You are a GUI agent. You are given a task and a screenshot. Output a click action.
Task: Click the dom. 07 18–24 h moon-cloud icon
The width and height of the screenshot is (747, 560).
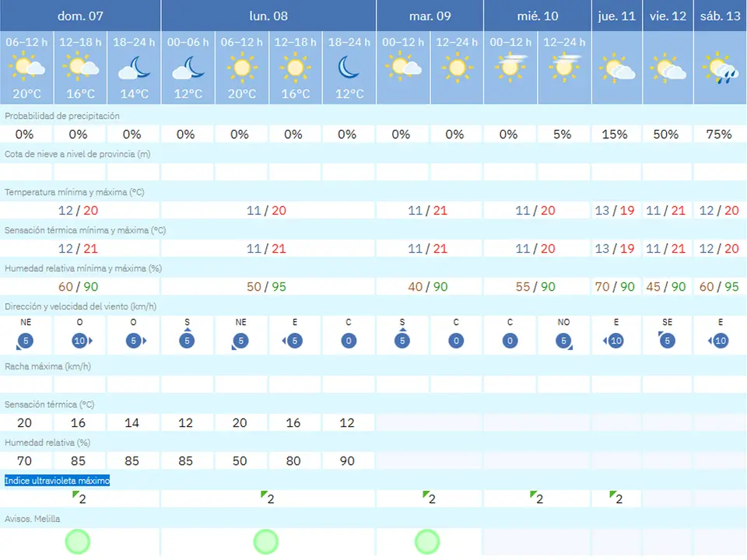coord(135,68)
